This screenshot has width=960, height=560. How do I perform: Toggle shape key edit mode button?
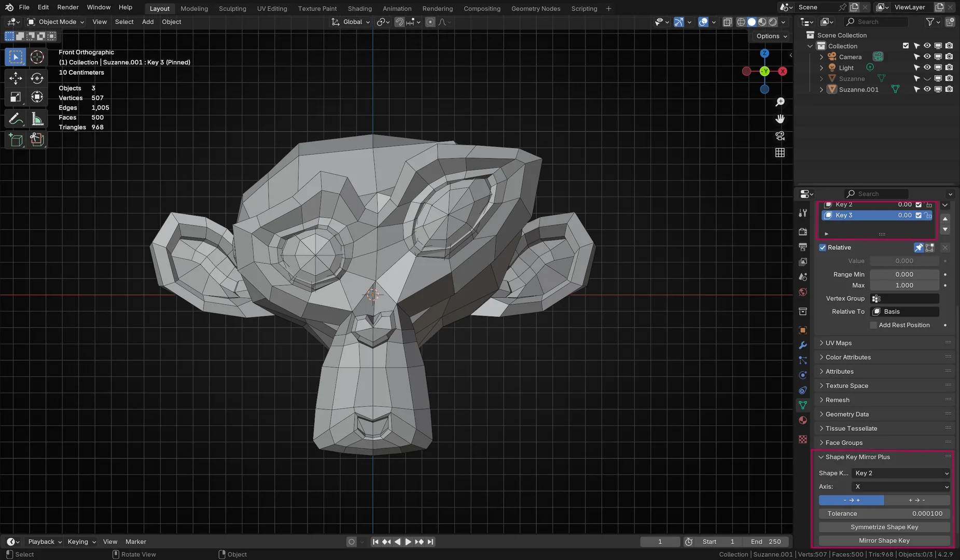tap(929, 248)
